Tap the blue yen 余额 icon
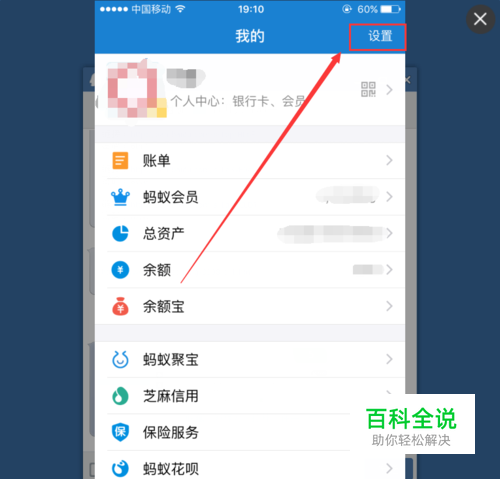Image resolution: width=500 pixels, height=479 pixels. point(120,270)
